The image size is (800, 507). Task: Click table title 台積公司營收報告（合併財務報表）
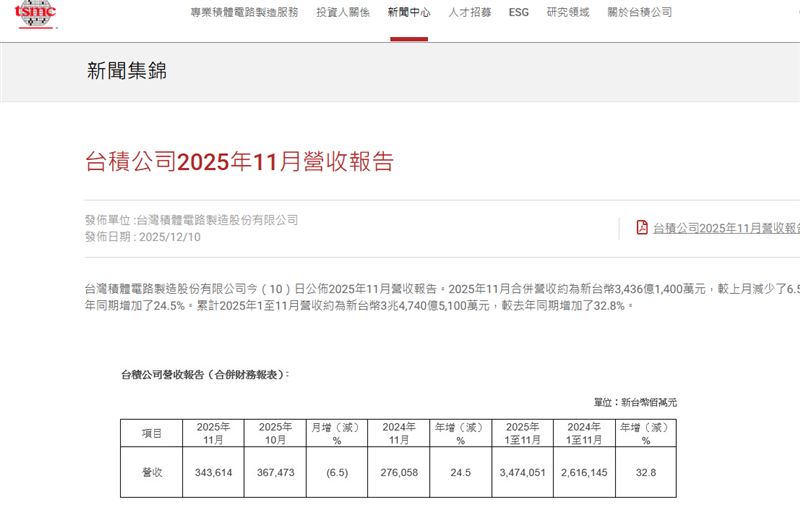[x=205, y=374]
